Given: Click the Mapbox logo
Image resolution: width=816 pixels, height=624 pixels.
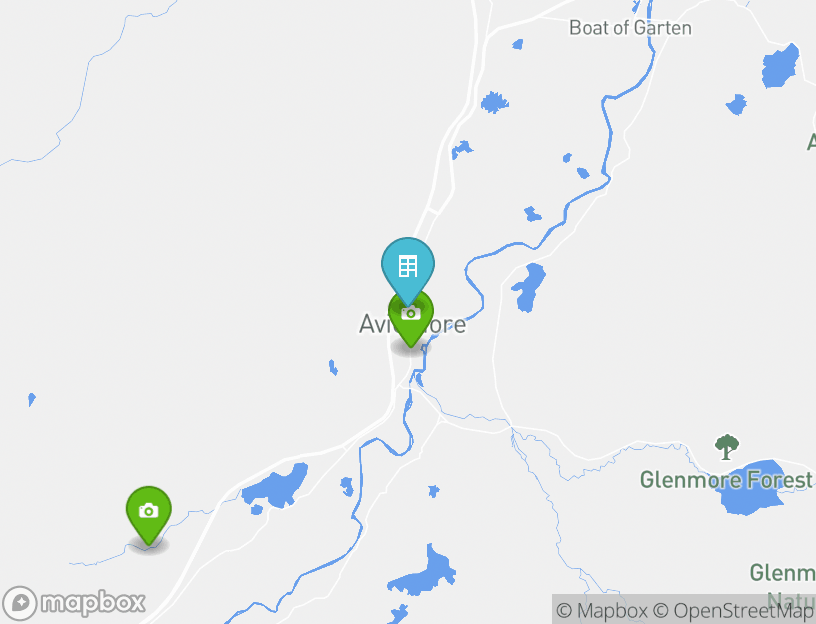Looking at the screenshot, I should click(73, 604).
